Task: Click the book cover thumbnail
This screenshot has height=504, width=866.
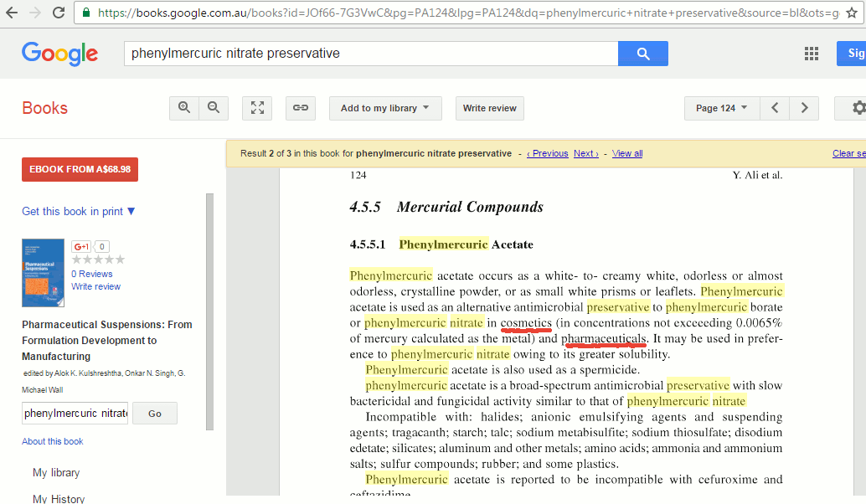Action: (43, 273)
